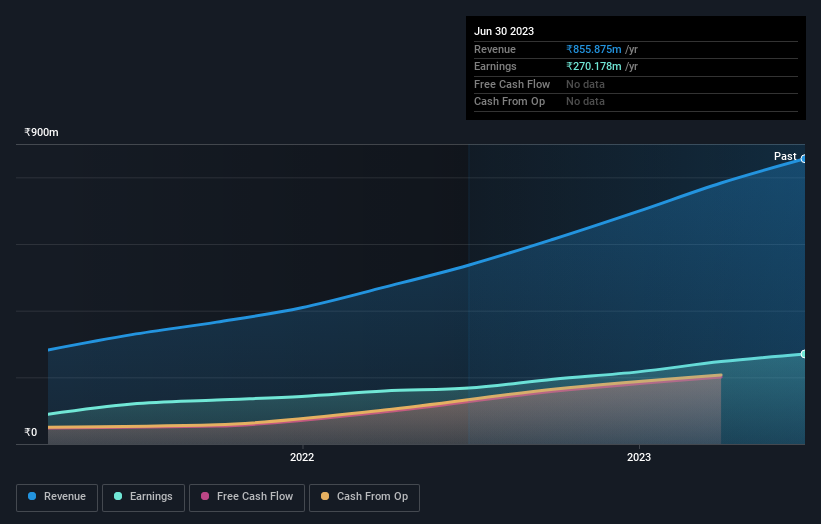Click No data beside Free Cash Flow in the tooltip
This screenshot has width=821, height=524.
(585, 84)
